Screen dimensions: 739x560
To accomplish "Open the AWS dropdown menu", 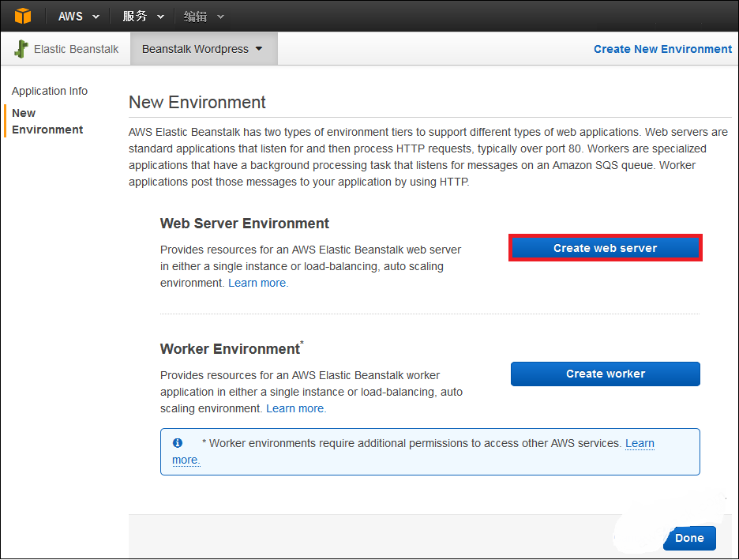I will (79, 16).
